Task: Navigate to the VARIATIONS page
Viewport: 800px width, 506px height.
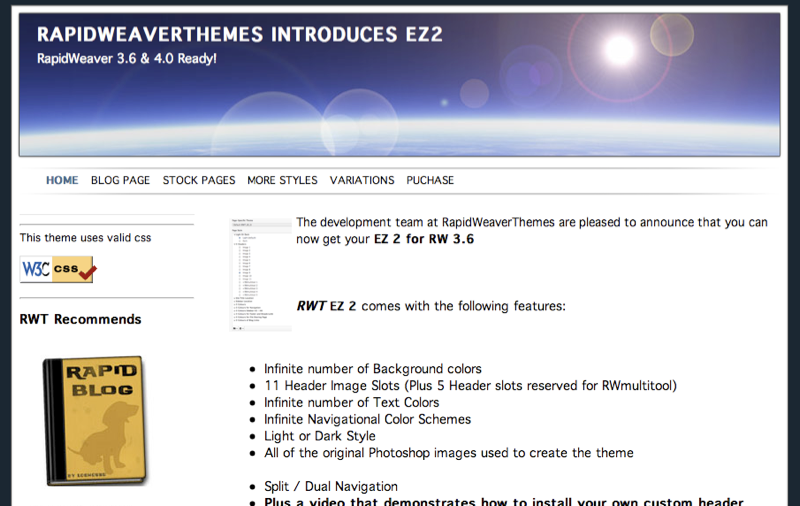Action: point(362,180)
